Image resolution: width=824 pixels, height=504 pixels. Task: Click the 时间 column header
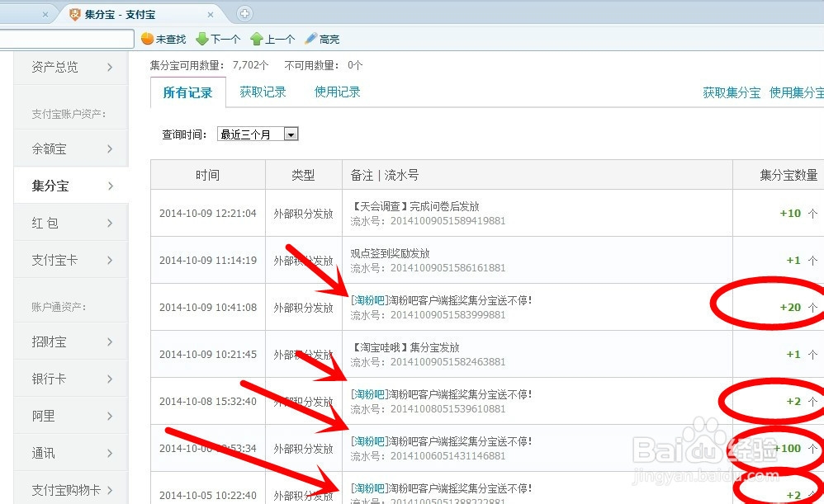coord(207,175)
